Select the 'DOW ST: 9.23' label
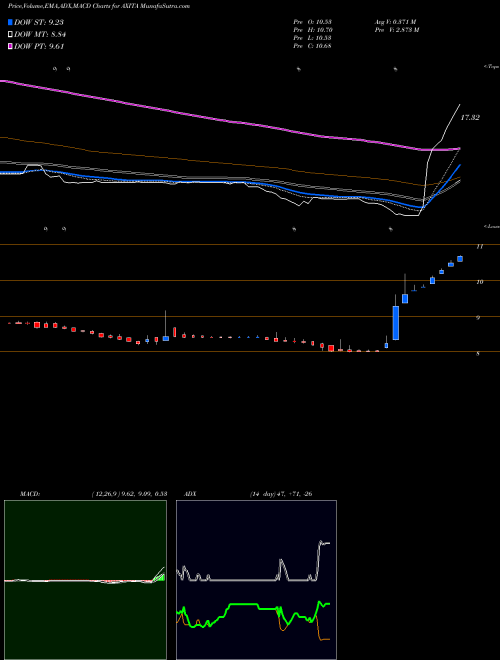The width and height of the screenshot is (500, 660). (x=39, y=22)
